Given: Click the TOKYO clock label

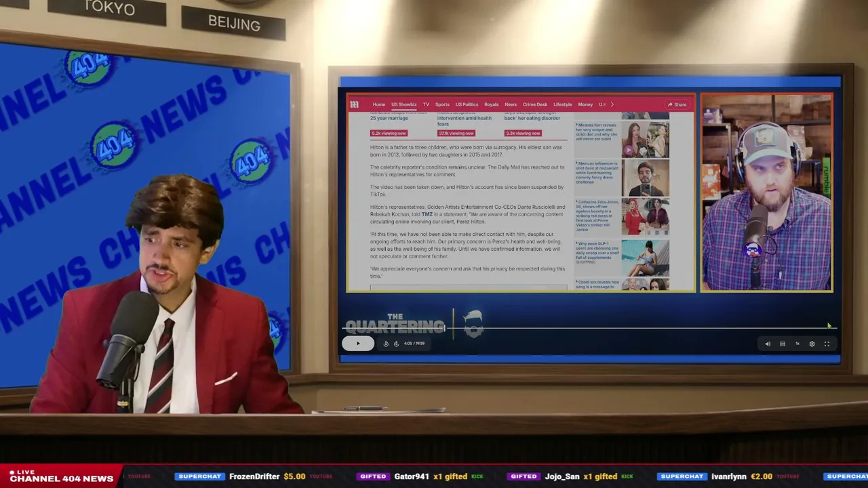Looking at the screenshot, I should click(x=109, y=8).
